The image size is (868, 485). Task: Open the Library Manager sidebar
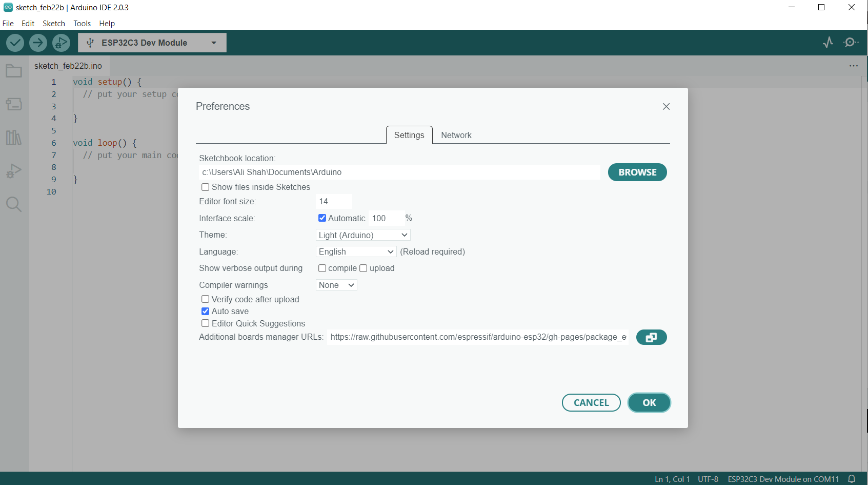[14, 138]
